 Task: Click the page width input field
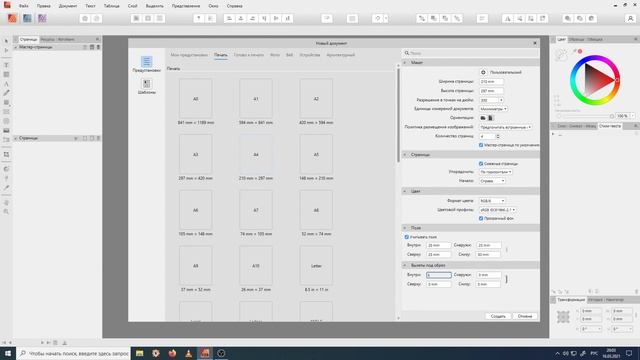(491, 82)
